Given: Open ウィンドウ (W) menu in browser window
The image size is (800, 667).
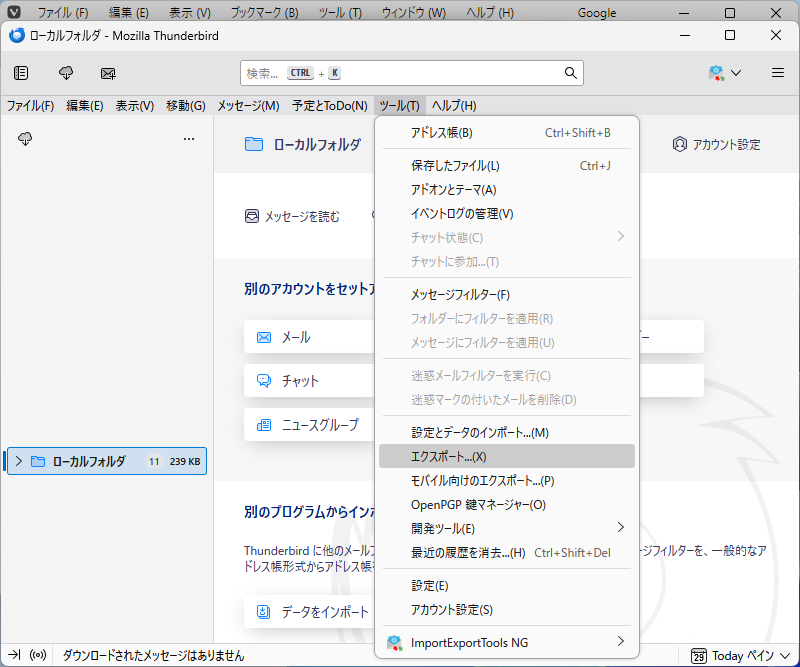Looking at the screenshot, I should tap(413, 12).
